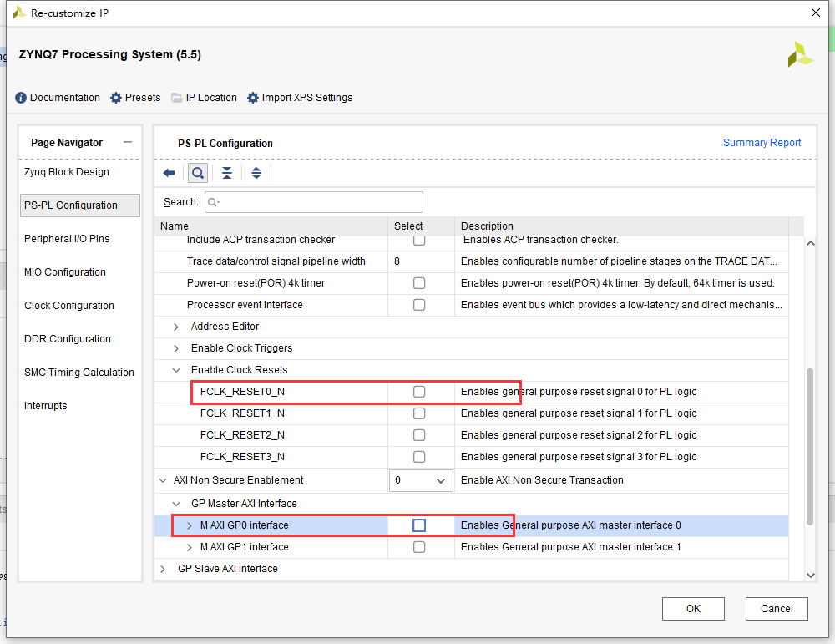This screenshot has height=644, width=835.
Task: Click scrollbar down arrow
Action: pos(811,576)
